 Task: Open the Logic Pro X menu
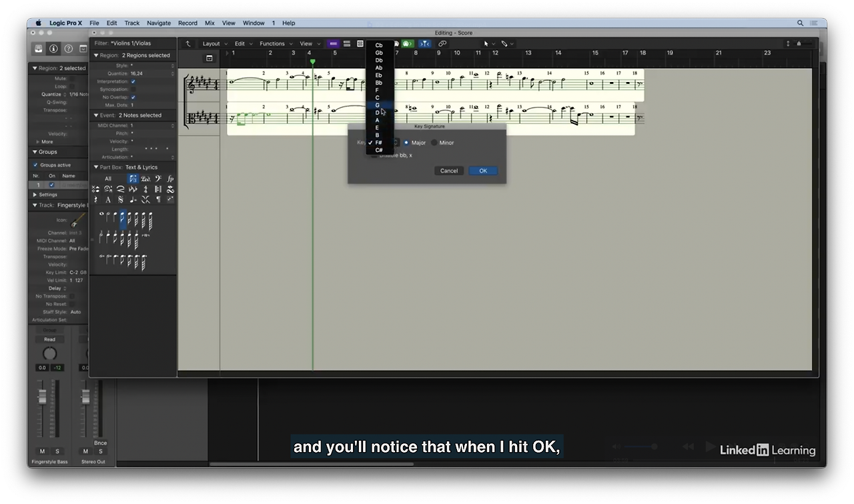point(66,23)
